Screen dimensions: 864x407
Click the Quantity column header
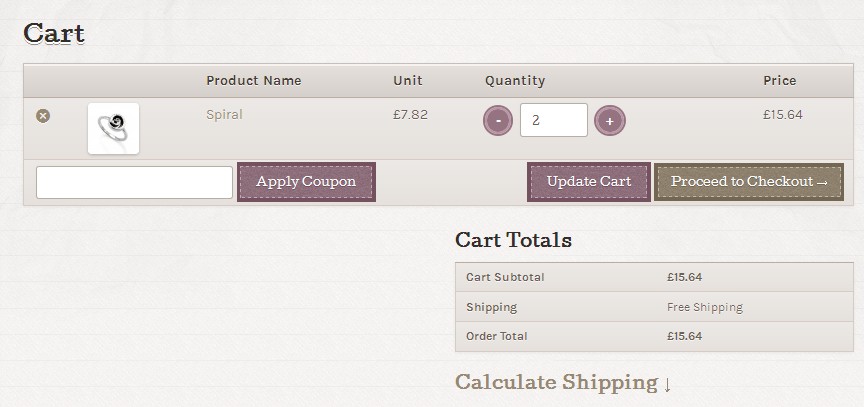515,81
